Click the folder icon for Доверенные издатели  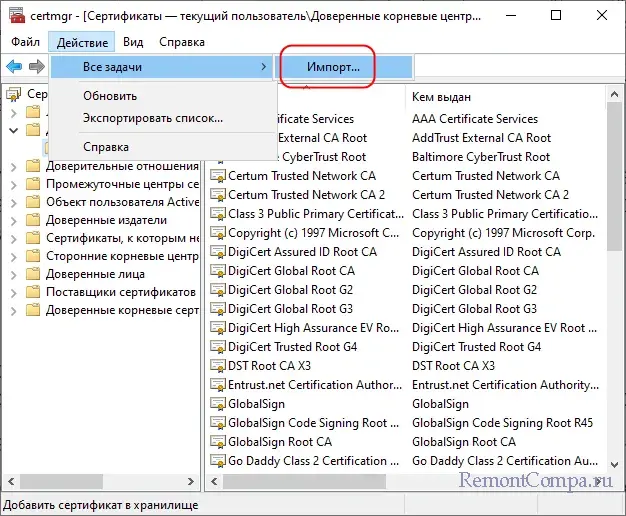coord(33,220)
